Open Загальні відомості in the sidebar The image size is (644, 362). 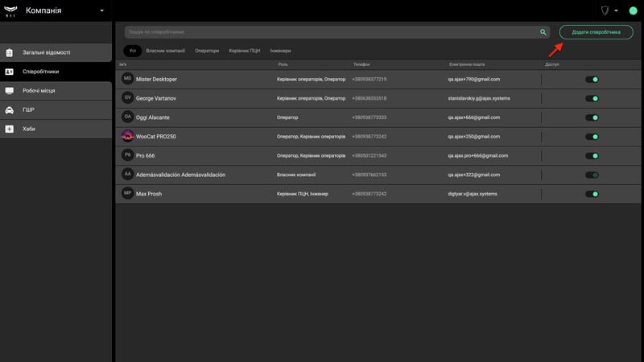[56, 52]
